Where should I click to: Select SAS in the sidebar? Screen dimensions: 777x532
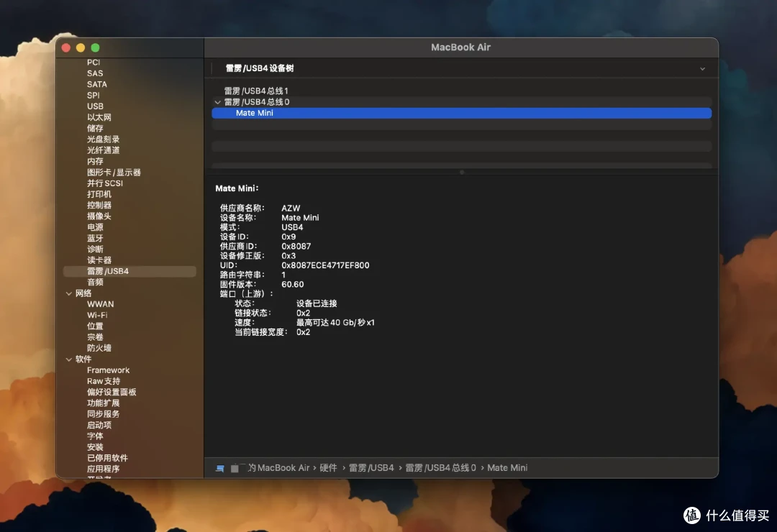pyautogui.click(x=95, y=73)
